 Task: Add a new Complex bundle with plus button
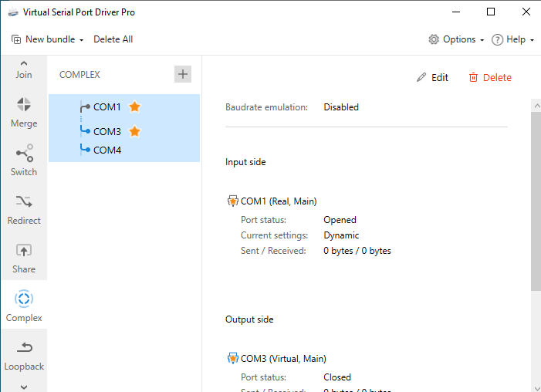[183, 74]
